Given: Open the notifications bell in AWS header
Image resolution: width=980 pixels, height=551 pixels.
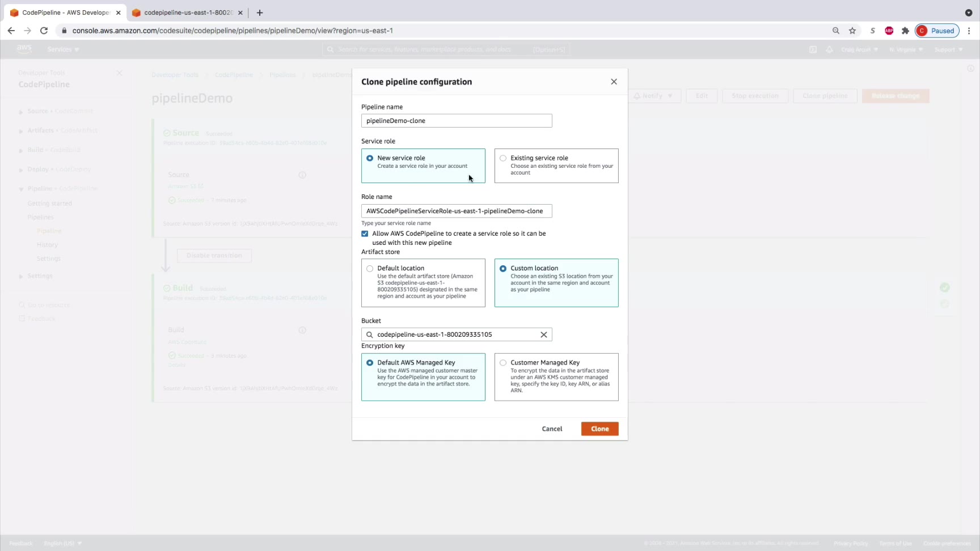Looking at the screenshot, I should point(829,49).
